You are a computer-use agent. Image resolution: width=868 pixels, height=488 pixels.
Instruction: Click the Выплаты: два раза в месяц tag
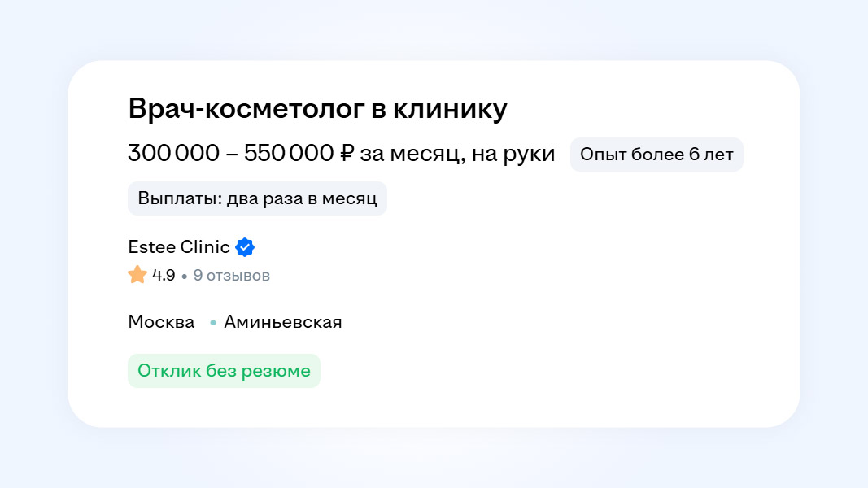pyautogui.click(x=257, y=198)
